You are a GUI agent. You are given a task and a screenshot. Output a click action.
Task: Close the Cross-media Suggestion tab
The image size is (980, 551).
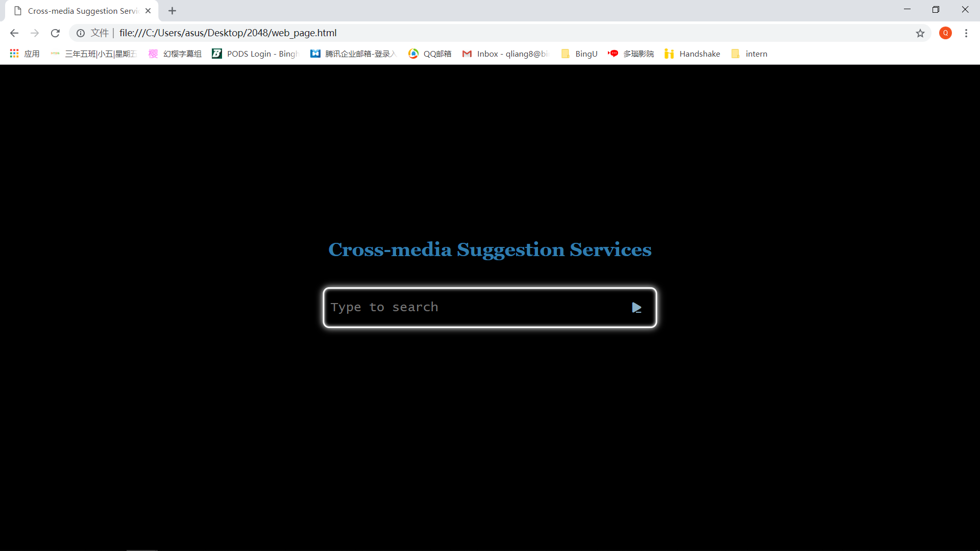coord(148,11)
